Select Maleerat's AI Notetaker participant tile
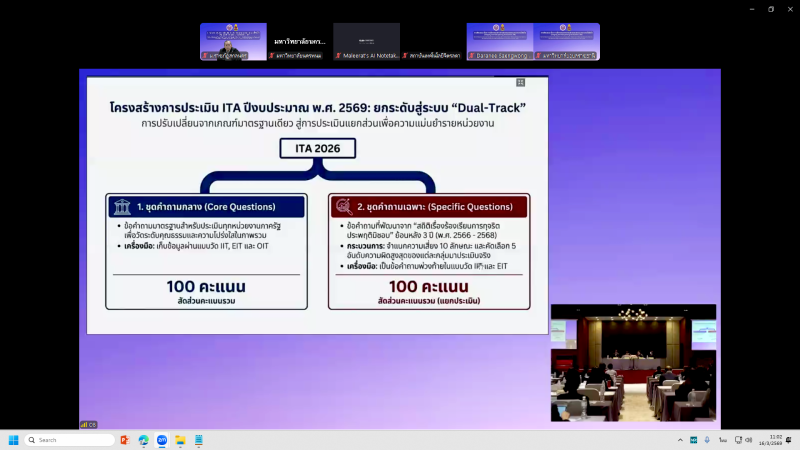 366,42
